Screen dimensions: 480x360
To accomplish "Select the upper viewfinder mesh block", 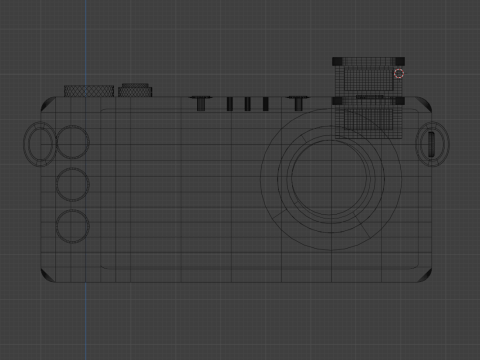I will pyautogui.click(x=368, y=78).
